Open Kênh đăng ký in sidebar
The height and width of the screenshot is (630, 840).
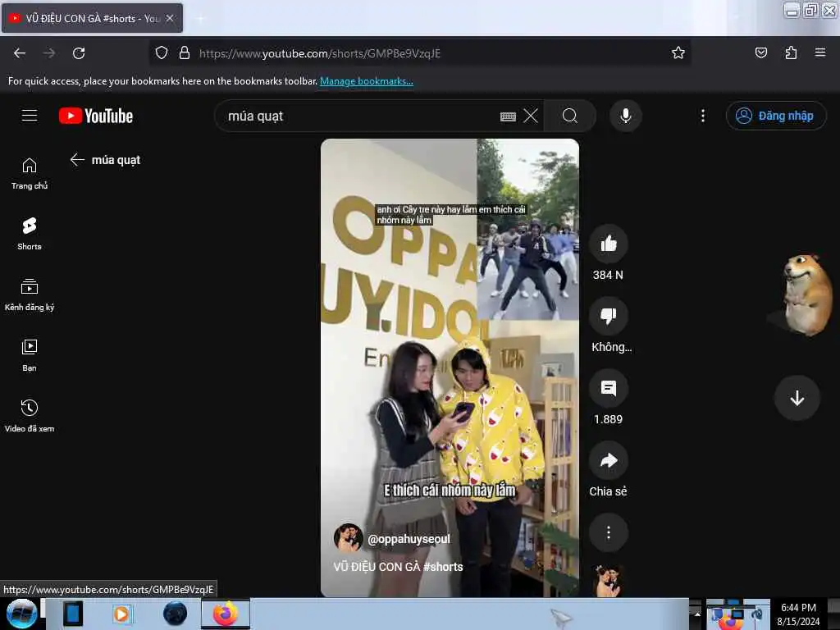tap(30, 294)
